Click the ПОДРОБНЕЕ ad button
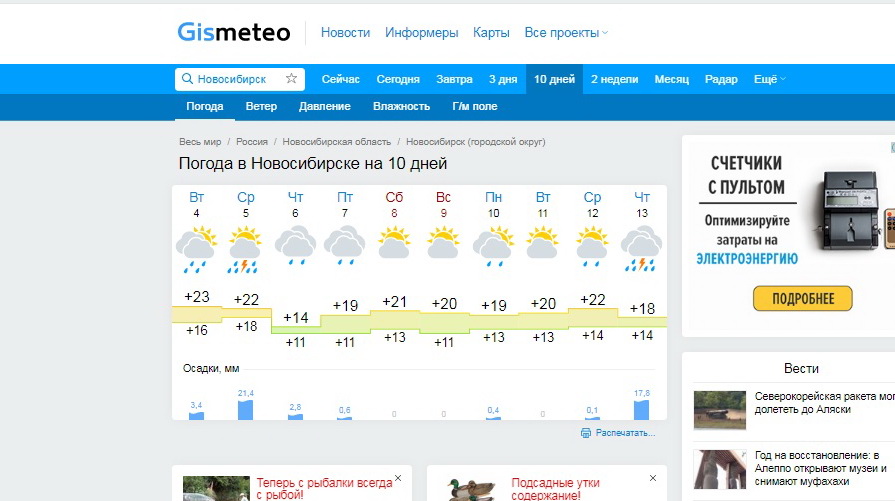895x501 pixels. click(x=803, y=298)
